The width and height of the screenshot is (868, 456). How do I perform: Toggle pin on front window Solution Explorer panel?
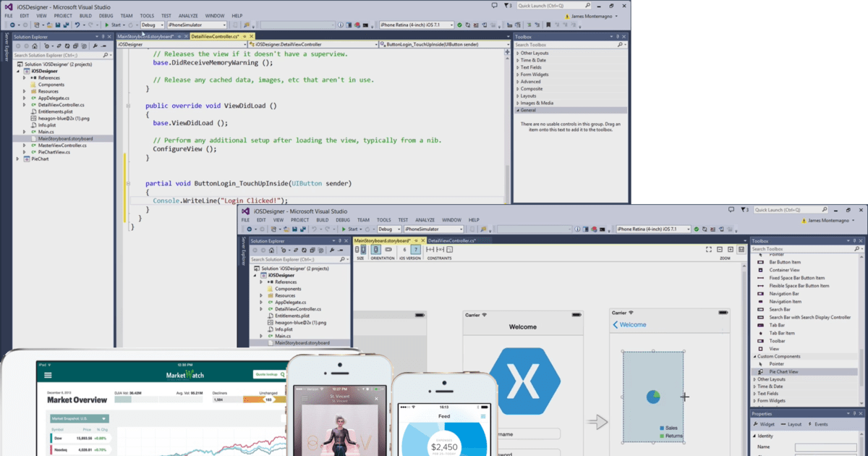point(340,241)
